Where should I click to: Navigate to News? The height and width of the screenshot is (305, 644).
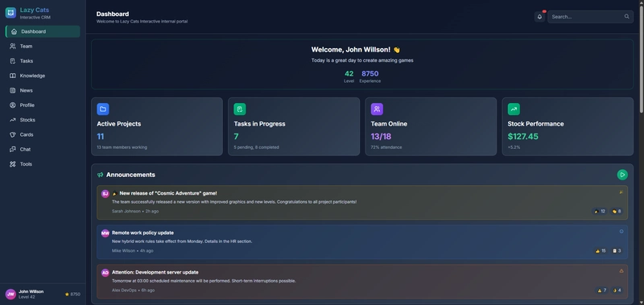click(x=43, y=90)
